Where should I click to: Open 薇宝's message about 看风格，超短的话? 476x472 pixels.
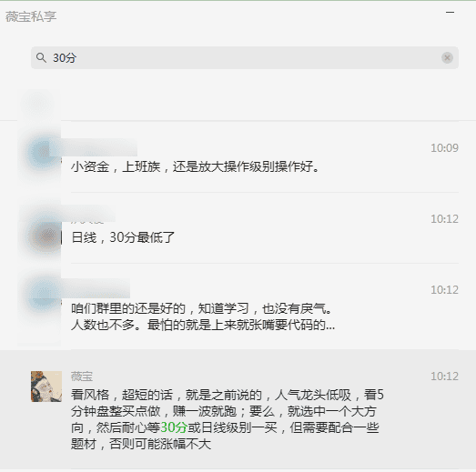coord(238,409)
